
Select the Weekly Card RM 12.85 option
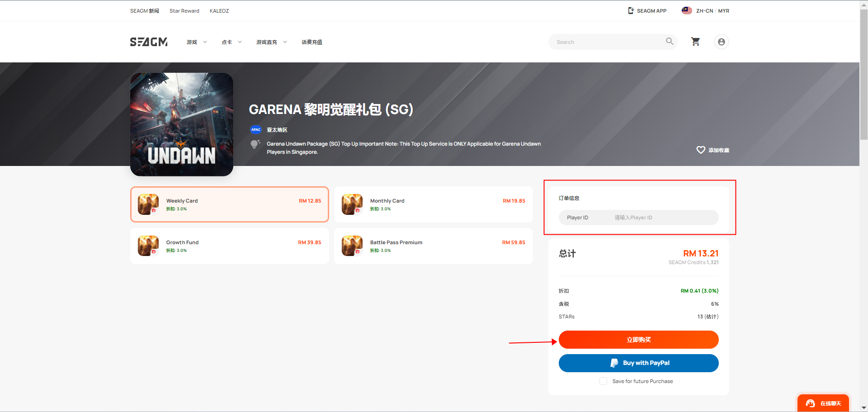coord(229,204)
